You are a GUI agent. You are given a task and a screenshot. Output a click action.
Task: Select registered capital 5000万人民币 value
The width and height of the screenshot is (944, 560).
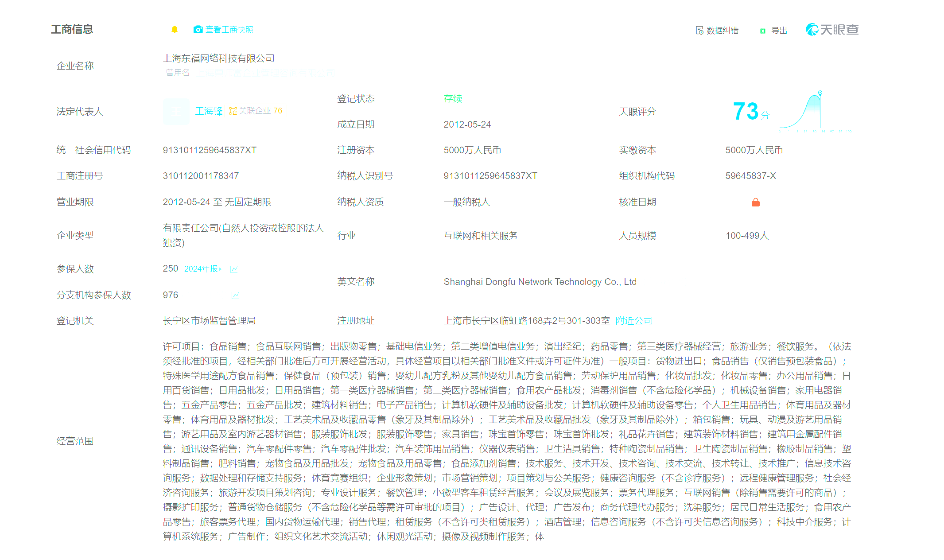472,150
